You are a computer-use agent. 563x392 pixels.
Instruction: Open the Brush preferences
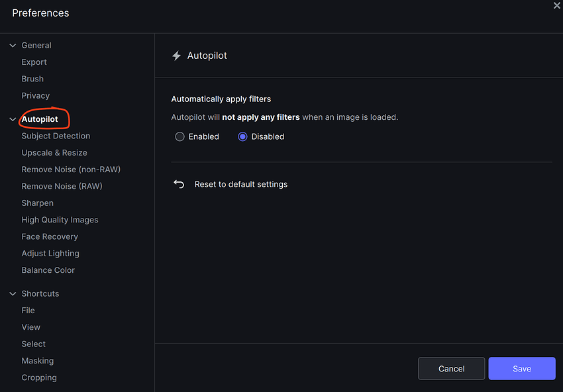pos(32,79)
